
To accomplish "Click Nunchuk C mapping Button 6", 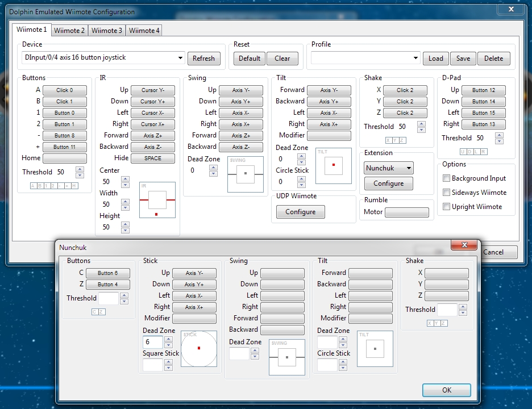I will [108, 273].
